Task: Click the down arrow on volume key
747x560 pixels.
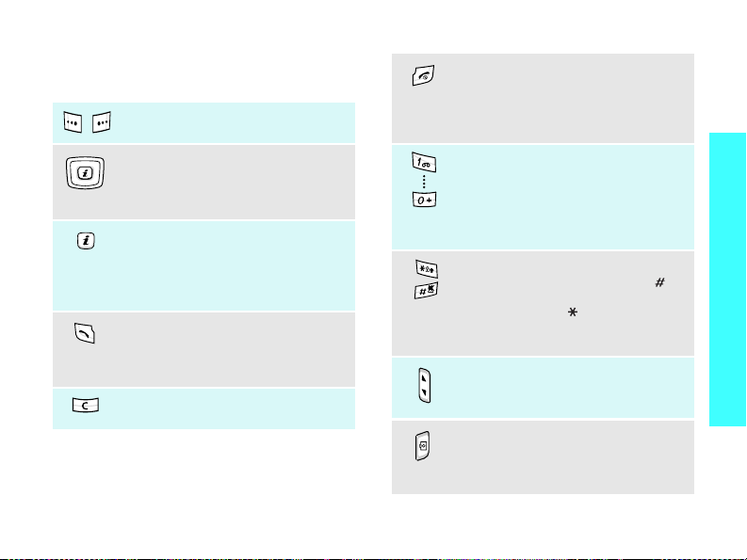Action: tap(424, 393)
